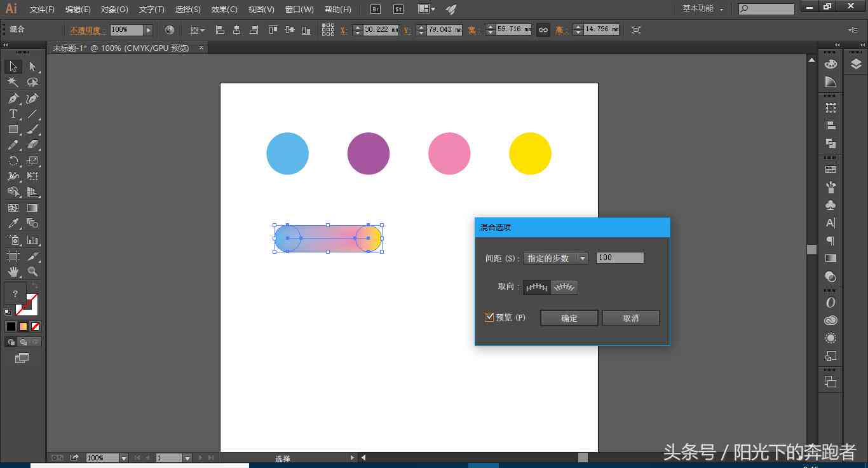Select the Selection tool (black arrow)
868x468 pixels.
coord(13,67)
